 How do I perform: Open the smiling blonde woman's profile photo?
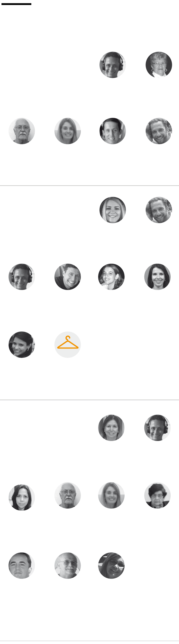(112, 210)
